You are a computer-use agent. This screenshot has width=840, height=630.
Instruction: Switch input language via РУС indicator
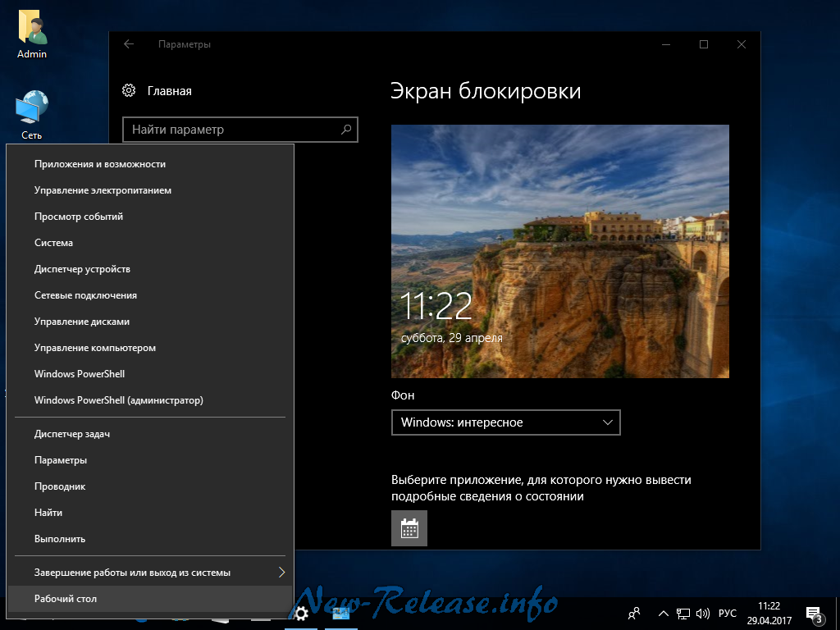[727, 614]
